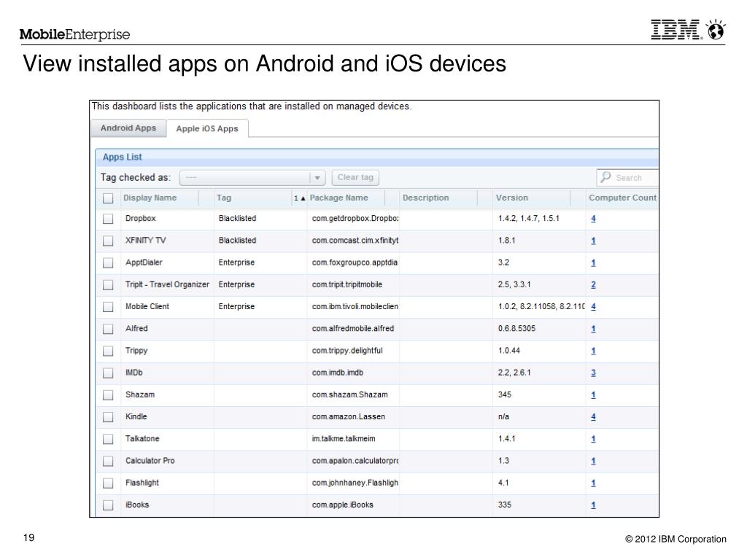
Task: Check the TripIt - Travel Organizer checkbox
Action: (108, 285)
